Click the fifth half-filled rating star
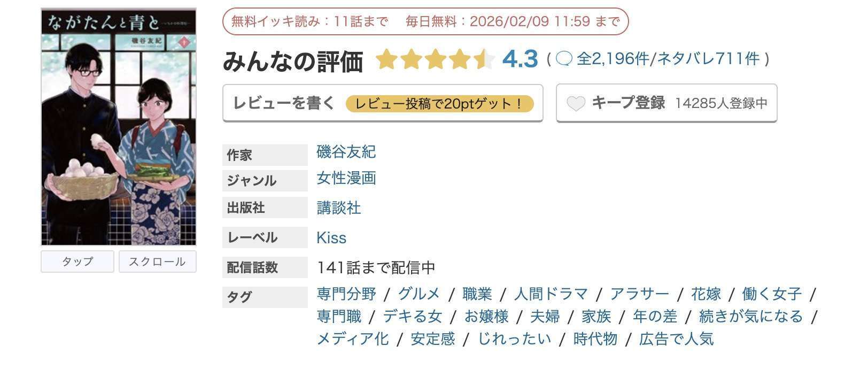The width and height of the screenshot is (868, 369). (485, 60)
